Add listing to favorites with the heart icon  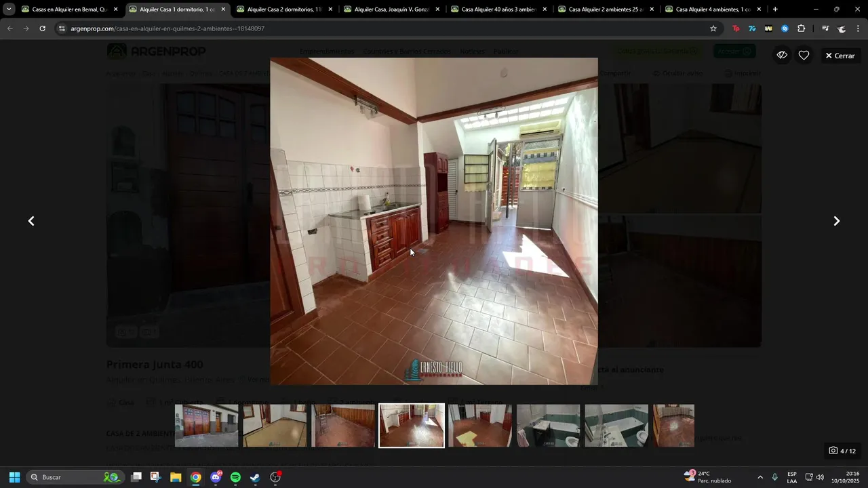pos(804,56)
